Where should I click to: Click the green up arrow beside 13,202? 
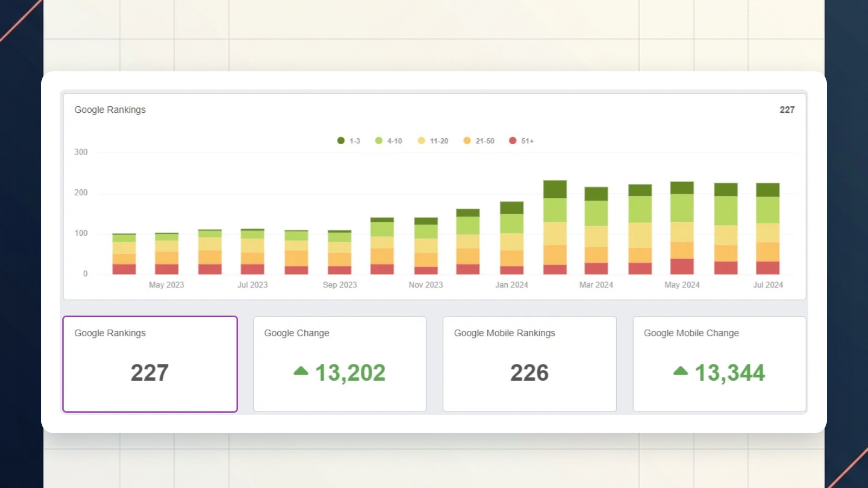click(301, 371)
